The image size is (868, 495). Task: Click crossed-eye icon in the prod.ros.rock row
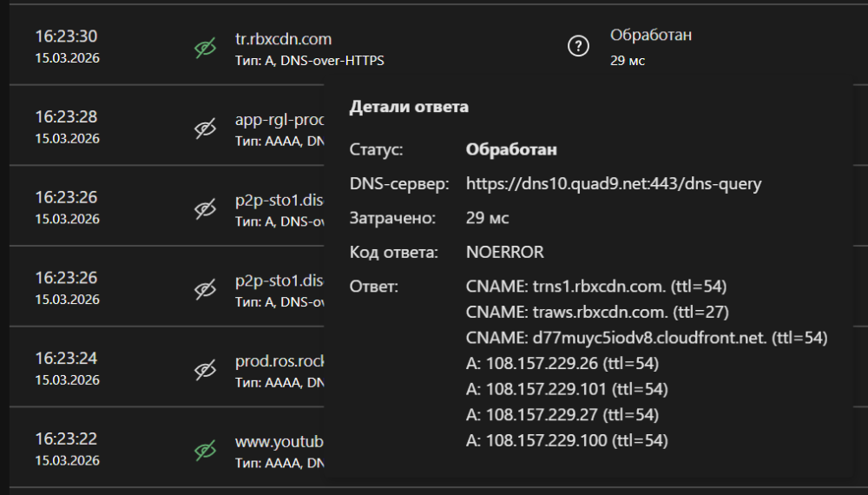click(205, 369)
